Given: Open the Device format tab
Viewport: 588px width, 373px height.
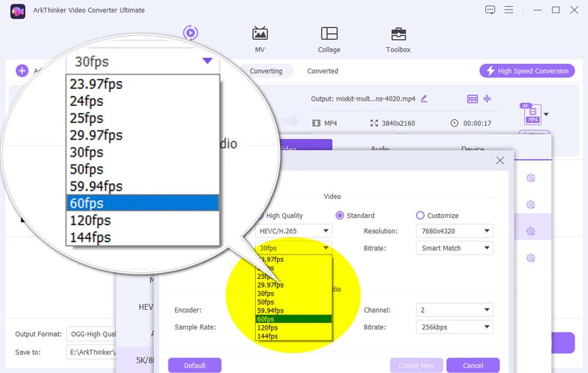Looking at the screenshot, I should 473,147.
